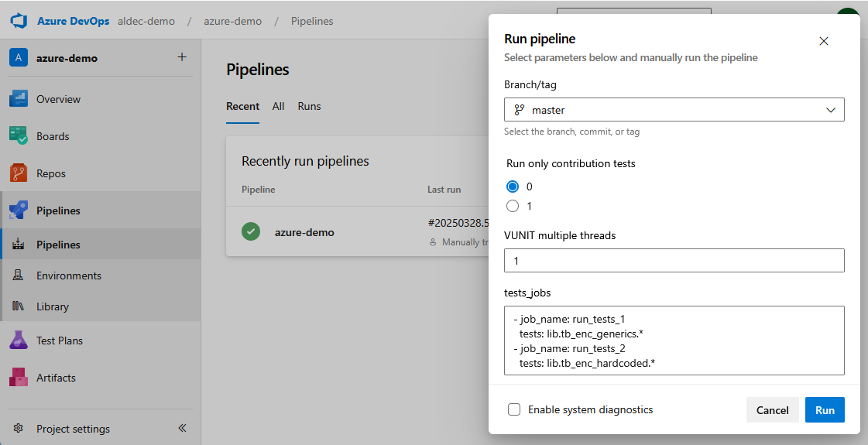Click the green success status icon for azure-demo

[251, 231]
